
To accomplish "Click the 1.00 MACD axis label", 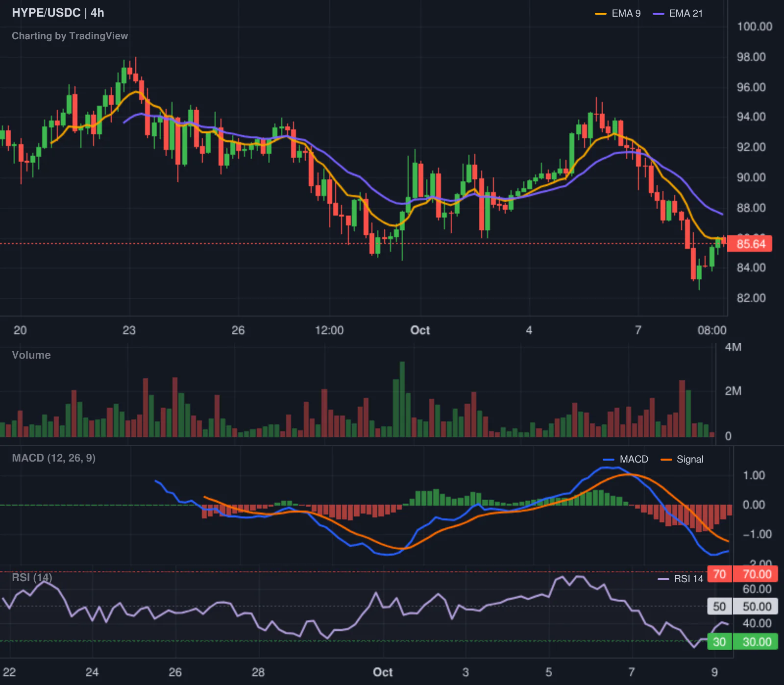I will pos(754,475).
